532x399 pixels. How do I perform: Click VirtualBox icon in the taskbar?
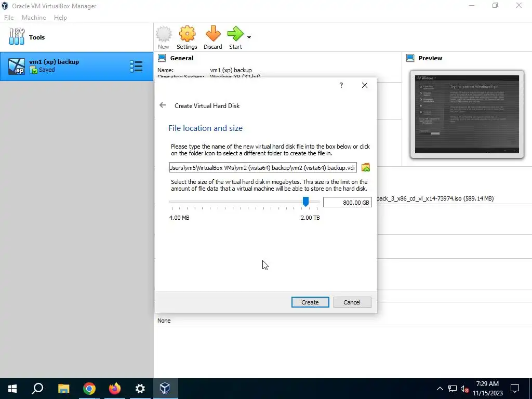tap(165, 389)
